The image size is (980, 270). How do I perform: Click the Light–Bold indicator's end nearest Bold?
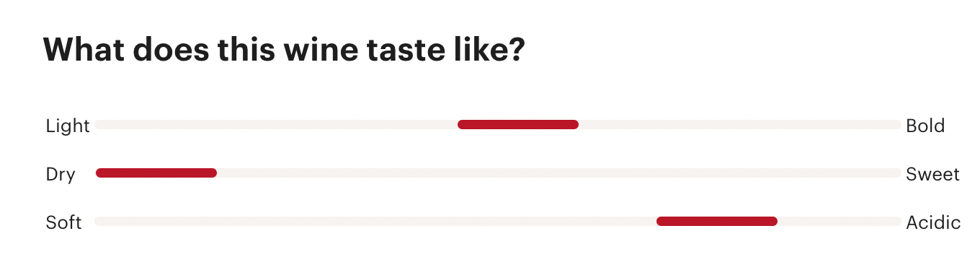tap(574, 125)
